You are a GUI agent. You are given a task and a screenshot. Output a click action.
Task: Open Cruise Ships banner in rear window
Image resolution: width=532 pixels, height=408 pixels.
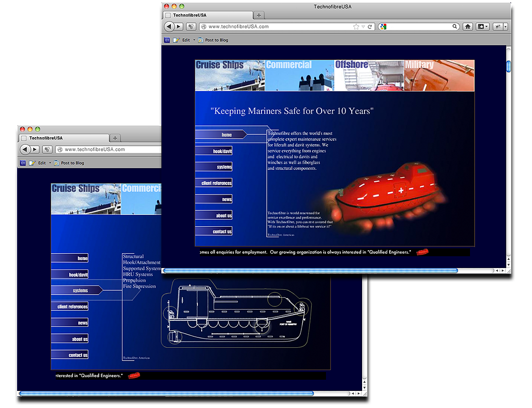point(86,199)
